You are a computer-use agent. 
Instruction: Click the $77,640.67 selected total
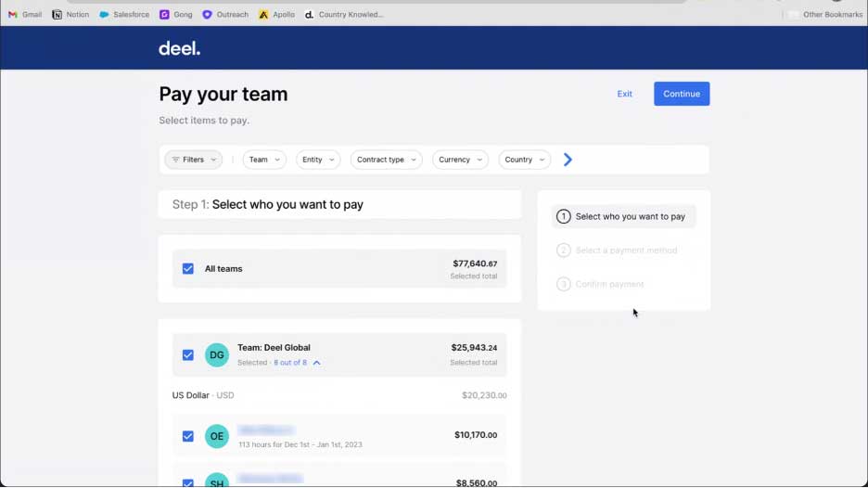click(475, 263)
